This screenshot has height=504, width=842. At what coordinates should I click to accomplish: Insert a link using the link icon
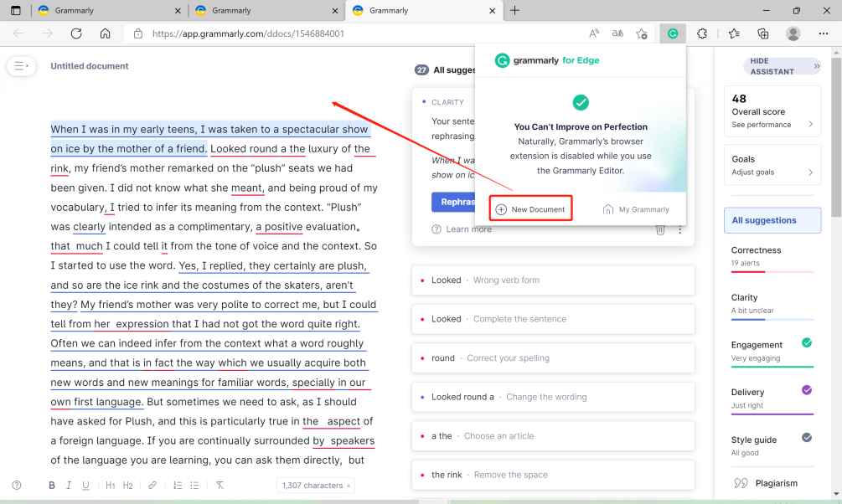(153, 485)
